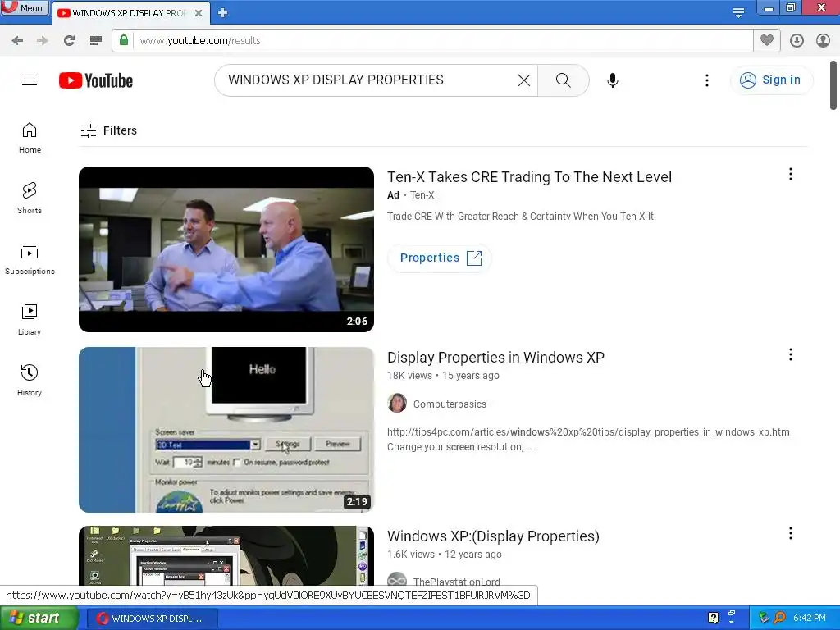Viewport: 840px width, 630px height.
Task: Select the WINDOWS XP DISPLAY PROP browser tab
Action: 129,13
